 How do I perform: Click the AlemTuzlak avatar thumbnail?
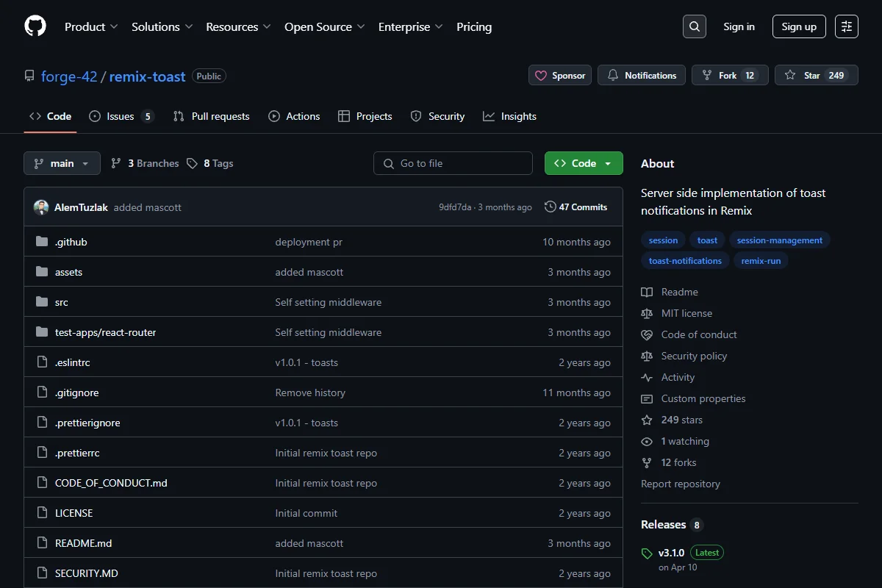coord(41,207)
